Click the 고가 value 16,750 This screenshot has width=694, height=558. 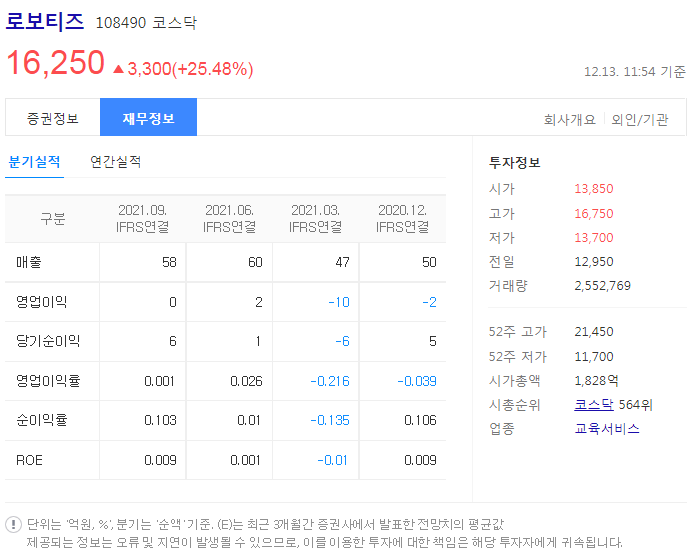[594, 214]
